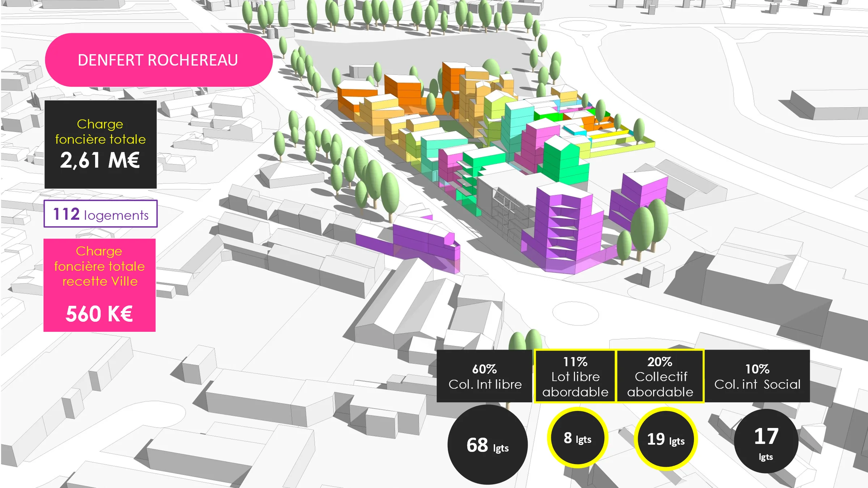Click the '560 K€' value

click(99, 314)
